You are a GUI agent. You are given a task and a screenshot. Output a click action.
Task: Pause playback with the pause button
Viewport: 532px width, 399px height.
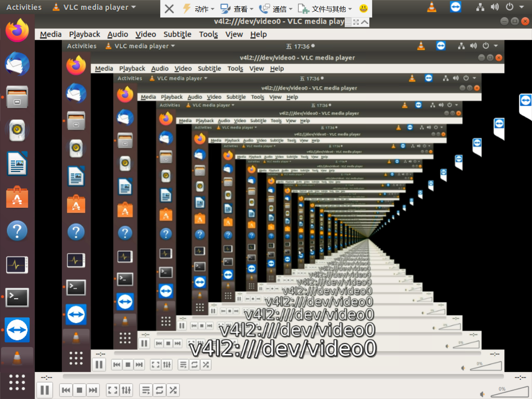click(45, 390)
